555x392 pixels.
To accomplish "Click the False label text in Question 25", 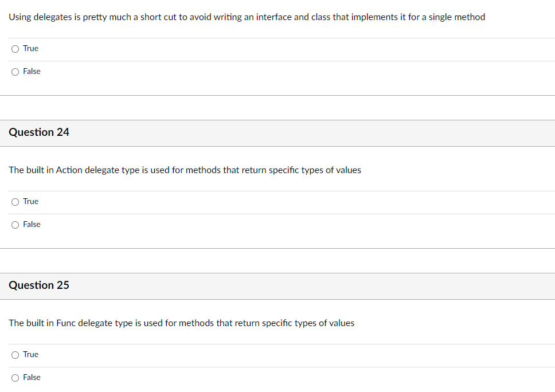I will [x=32, y=377].
